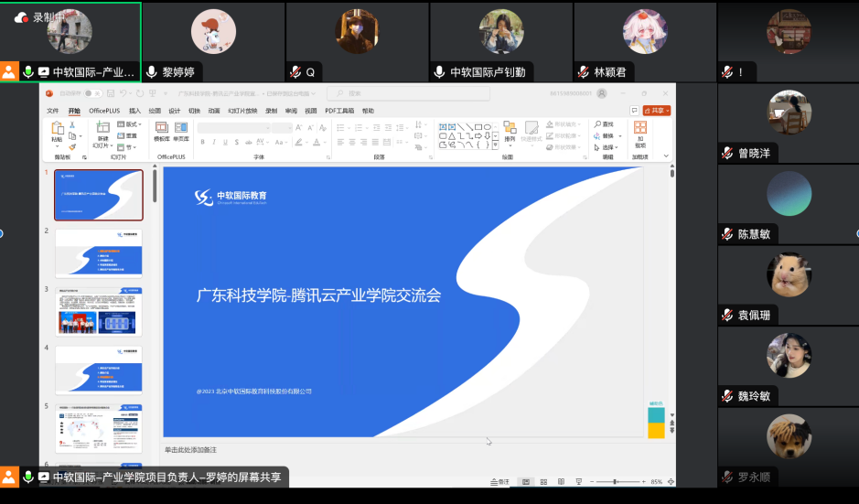Toggle Bold formatting button
The height and width of the screenshot is (504, 859).
tap(203, 142)
